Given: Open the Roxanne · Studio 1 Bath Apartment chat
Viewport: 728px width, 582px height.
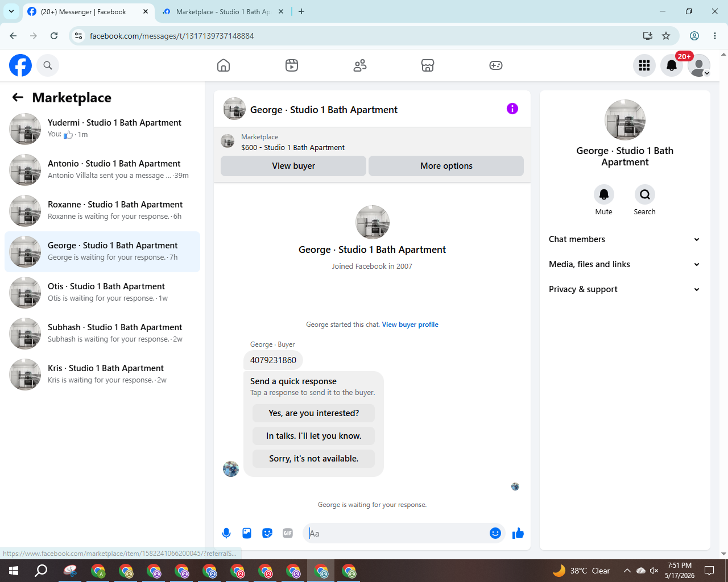Looking at the screenshot, I should (x=102, y=211).
